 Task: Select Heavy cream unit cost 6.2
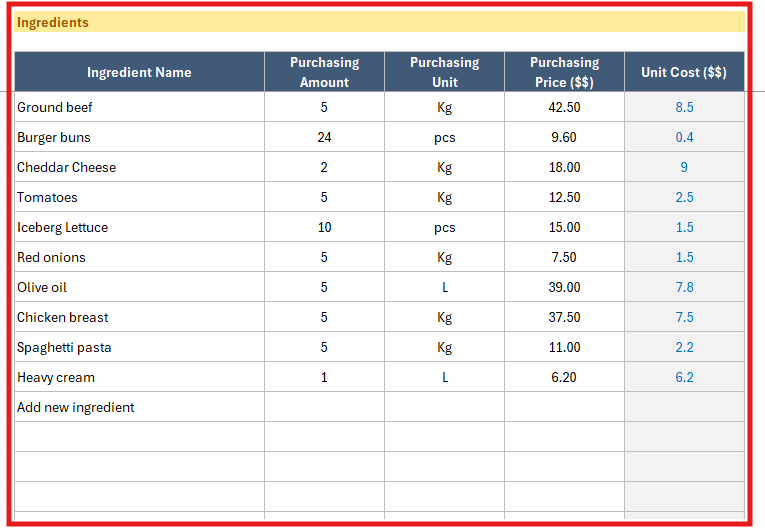tap(684, 377)
